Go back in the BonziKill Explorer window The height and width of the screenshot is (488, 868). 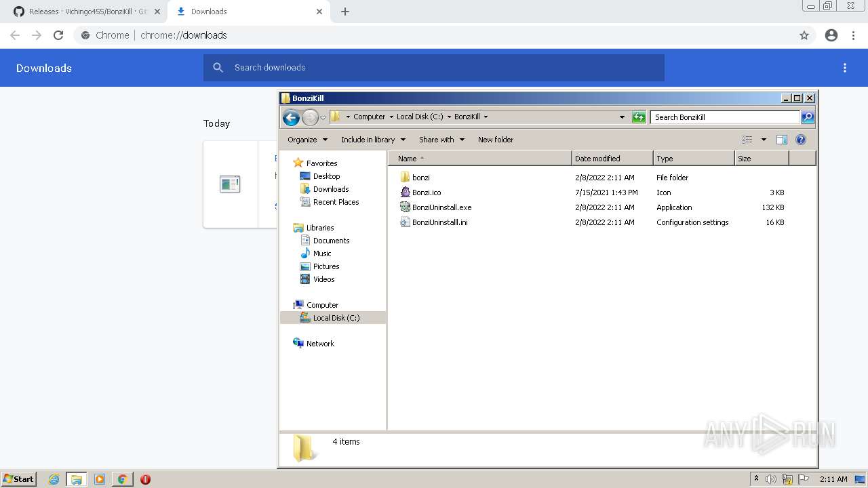[x=292, y=117]
